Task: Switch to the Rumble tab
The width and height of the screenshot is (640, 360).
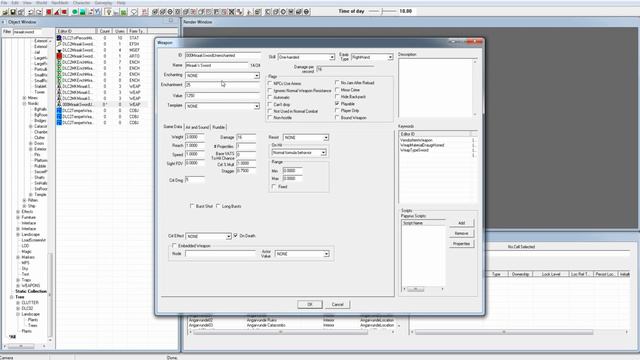Action: point(219,127)
